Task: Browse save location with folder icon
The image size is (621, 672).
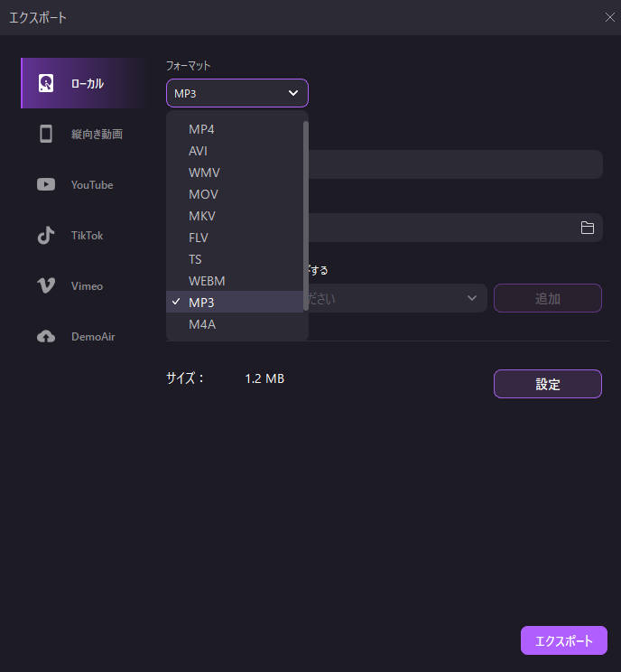Action: [x=588, y=228]
